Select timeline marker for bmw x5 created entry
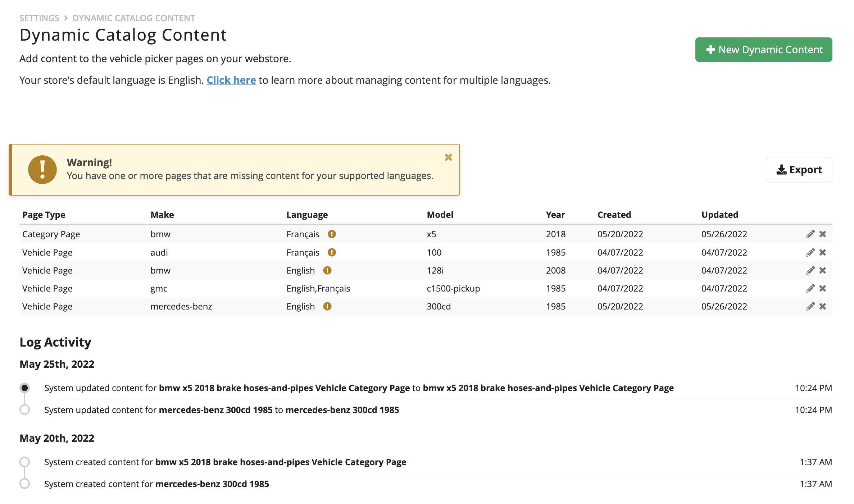This screenshot has height=504, width=854. (24, 462)
